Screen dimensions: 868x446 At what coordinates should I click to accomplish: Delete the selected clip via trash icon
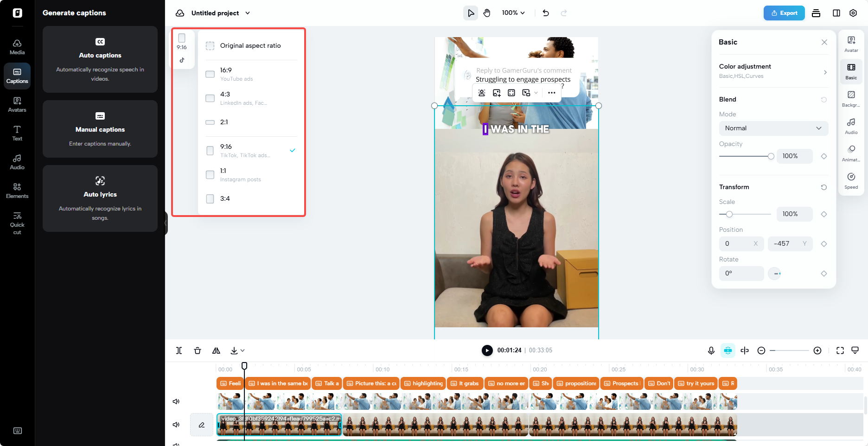(x=197, y=350)
